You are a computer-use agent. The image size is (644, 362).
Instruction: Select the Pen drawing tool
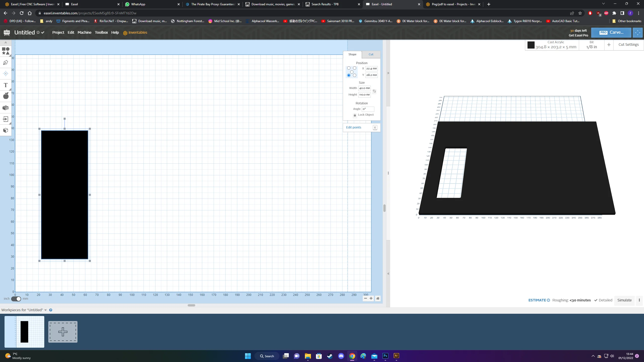[x=6, y=63]
